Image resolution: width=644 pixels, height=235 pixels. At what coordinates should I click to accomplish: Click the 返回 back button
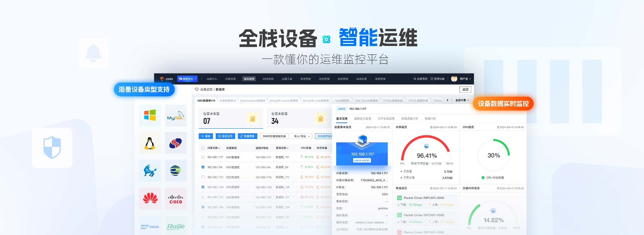coord(465,89)
